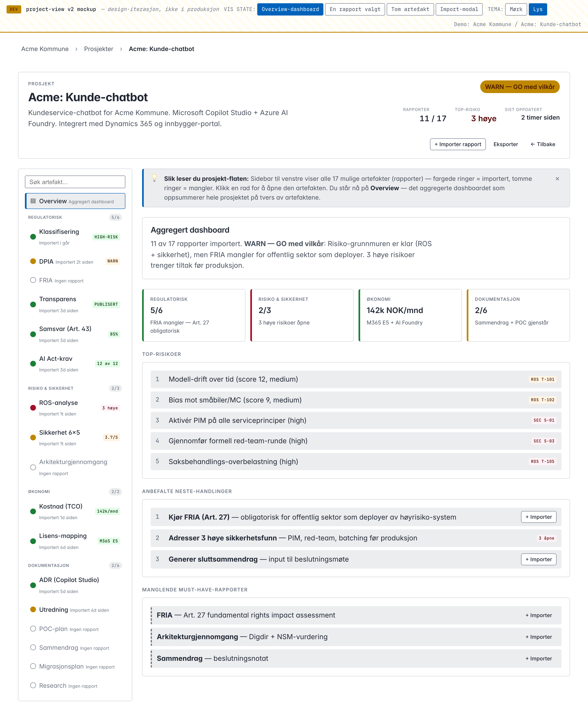Click 'Aktivér PIM på alle serviceprinciper' row
This screenshot has height=711, width=588.
[x=356, y=421]
